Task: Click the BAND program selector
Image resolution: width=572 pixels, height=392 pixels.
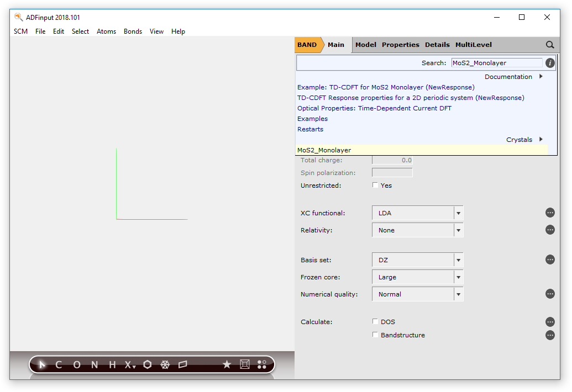Action: (x=307, y=45)
